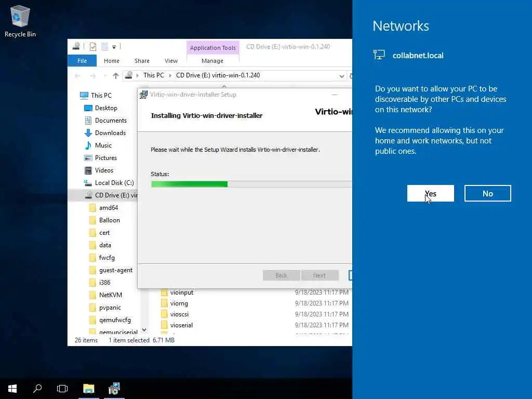Select the Application Tools contextual tab

(x=212, y=48)
